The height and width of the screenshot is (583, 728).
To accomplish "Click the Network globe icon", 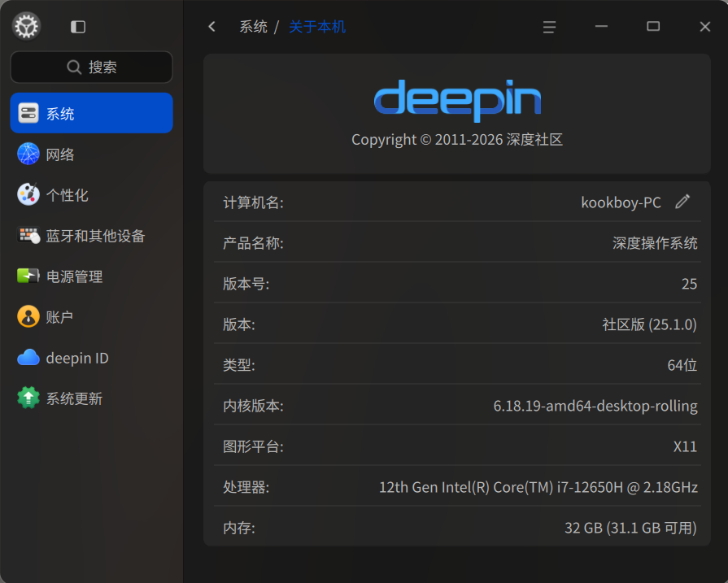I will [x=28, y=154].
